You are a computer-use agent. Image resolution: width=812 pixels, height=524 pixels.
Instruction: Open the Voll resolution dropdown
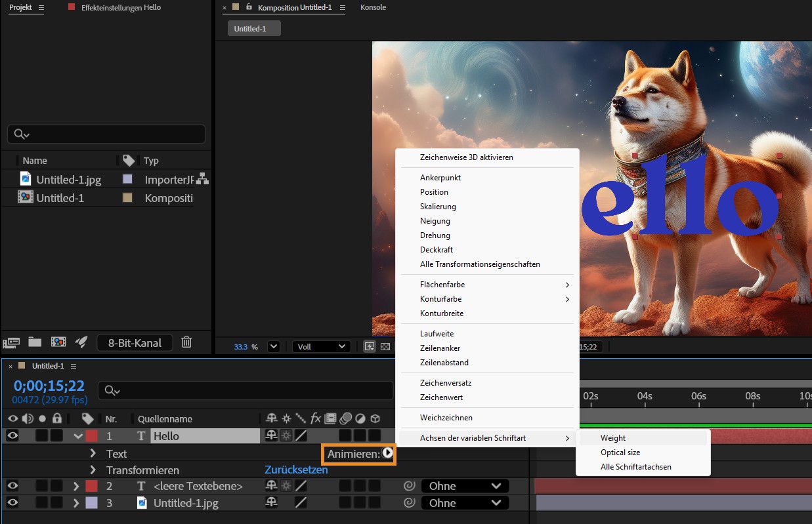coord(322,346)
